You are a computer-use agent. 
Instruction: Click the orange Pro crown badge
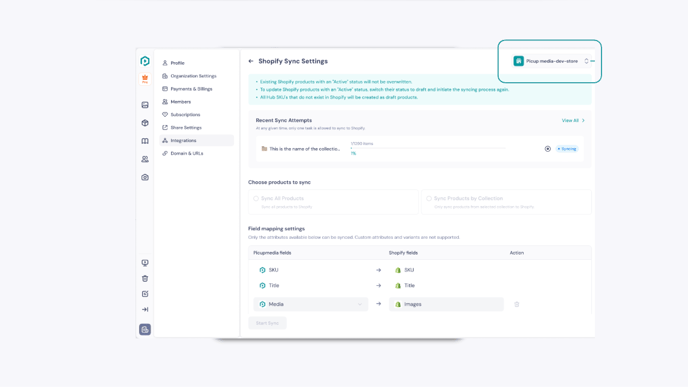[145, 79]
